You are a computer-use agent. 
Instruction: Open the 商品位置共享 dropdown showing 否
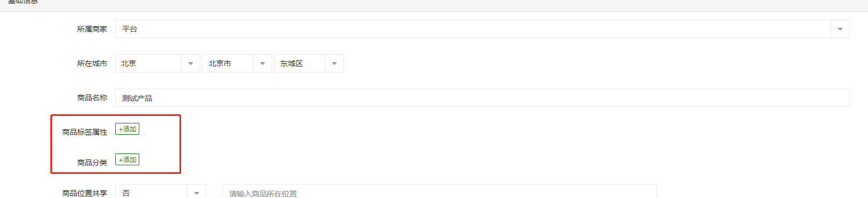click(161, 193)
